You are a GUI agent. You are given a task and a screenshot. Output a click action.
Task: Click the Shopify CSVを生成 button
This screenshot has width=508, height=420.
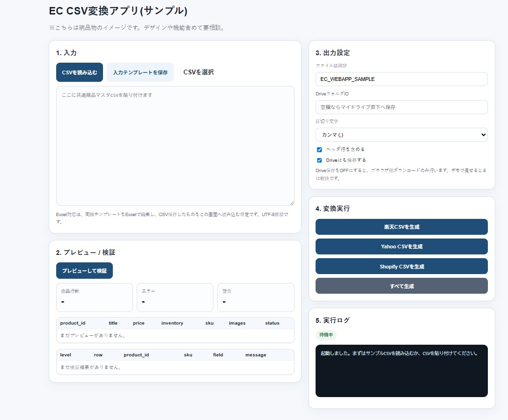pyautogui.click(x=401, y=266)
